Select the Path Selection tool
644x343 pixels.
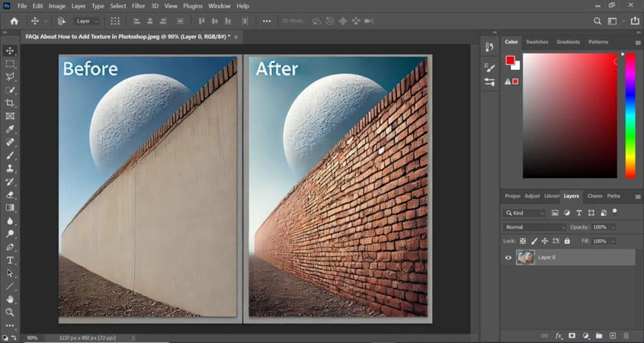(x=10, y=273)
